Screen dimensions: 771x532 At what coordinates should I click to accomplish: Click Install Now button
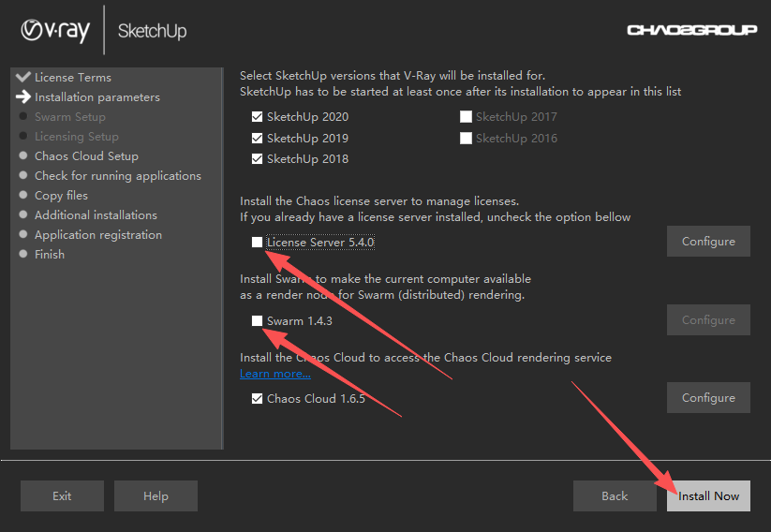point(708,496)
